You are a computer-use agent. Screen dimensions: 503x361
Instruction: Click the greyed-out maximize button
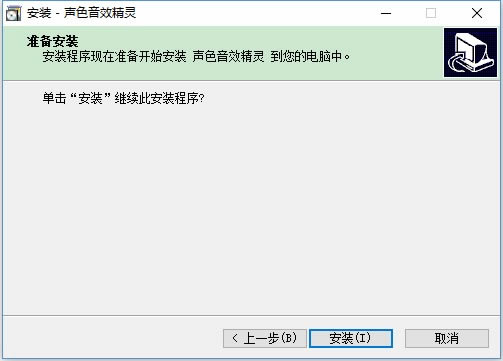tap(431, 13)
